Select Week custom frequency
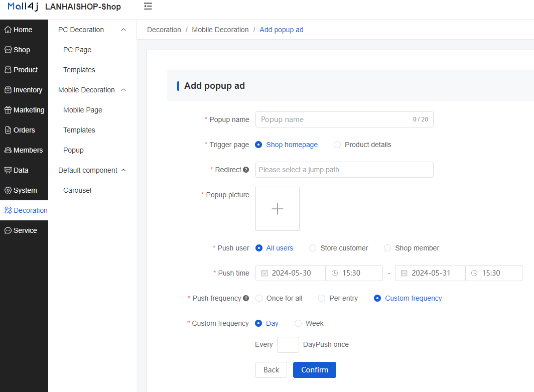This screenshot has width=534, height=392. click(x=309, y=323)
